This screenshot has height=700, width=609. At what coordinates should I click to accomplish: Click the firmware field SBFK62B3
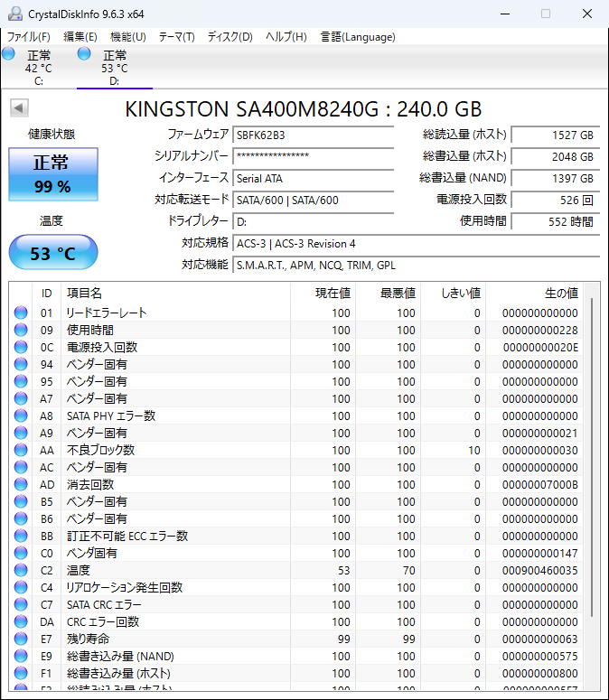(313, 135)
